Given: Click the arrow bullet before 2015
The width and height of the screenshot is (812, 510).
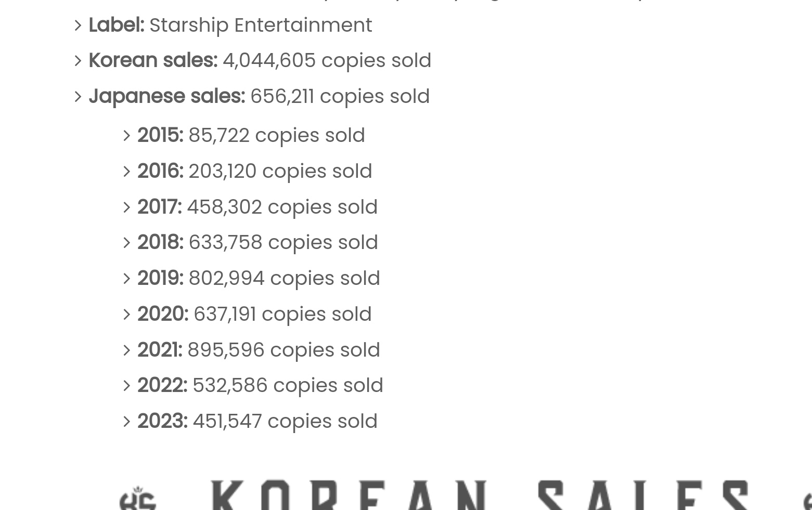Looking at the screenshot, I should 126,136.
